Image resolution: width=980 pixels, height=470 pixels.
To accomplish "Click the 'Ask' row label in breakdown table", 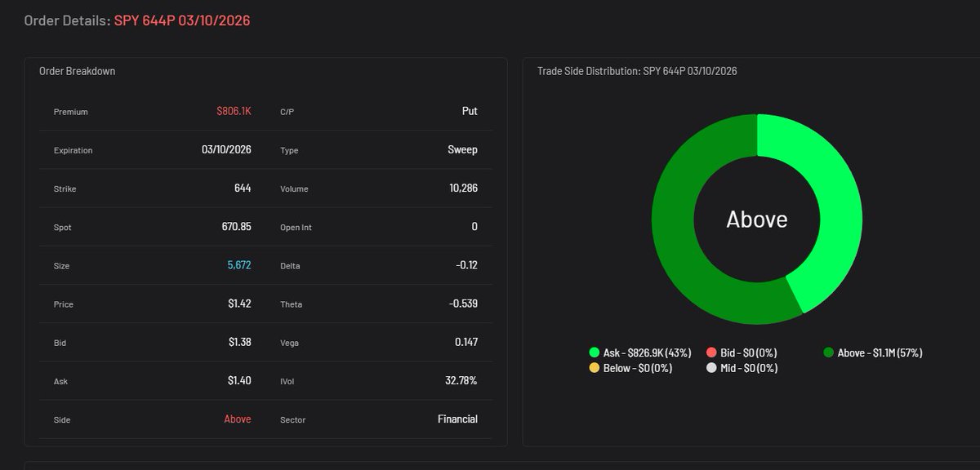I will click(60, 381).
